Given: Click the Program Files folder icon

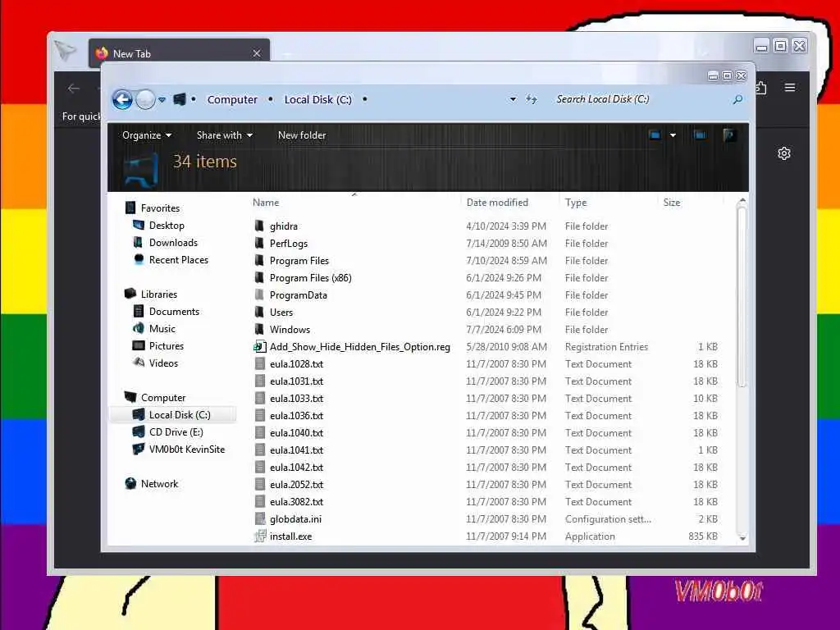Looking at the screenshot, I should pos(259,260).
